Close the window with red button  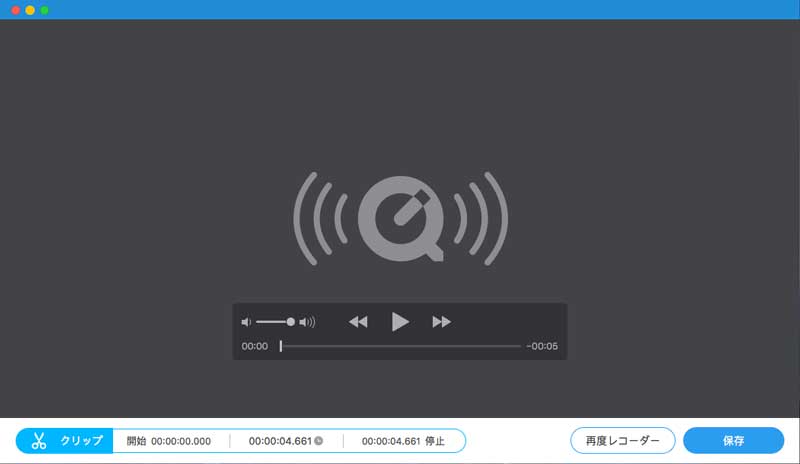(16, 10)
